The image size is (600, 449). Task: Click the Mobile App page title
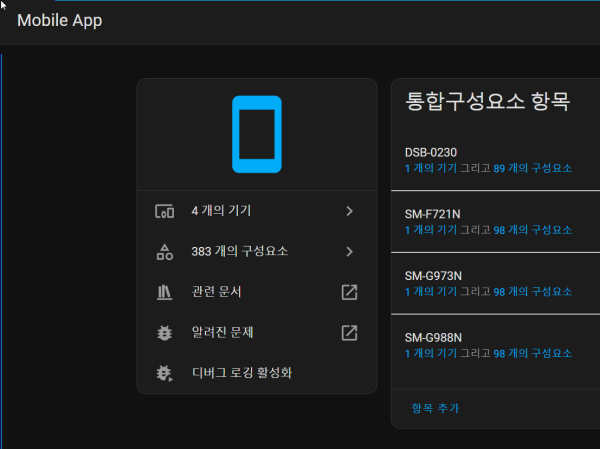[x=60, y=20]
